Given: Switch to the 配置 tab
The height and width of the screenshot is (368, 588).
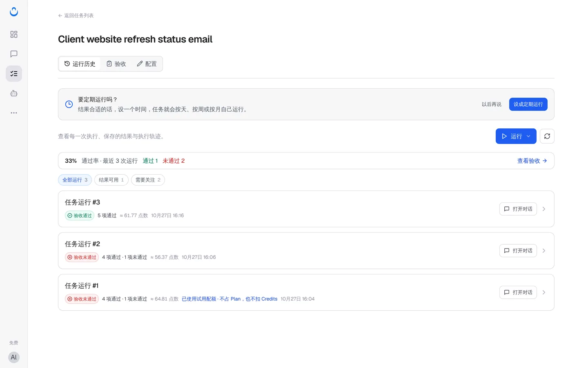Looking at the screenshot, I should [147, 64].
